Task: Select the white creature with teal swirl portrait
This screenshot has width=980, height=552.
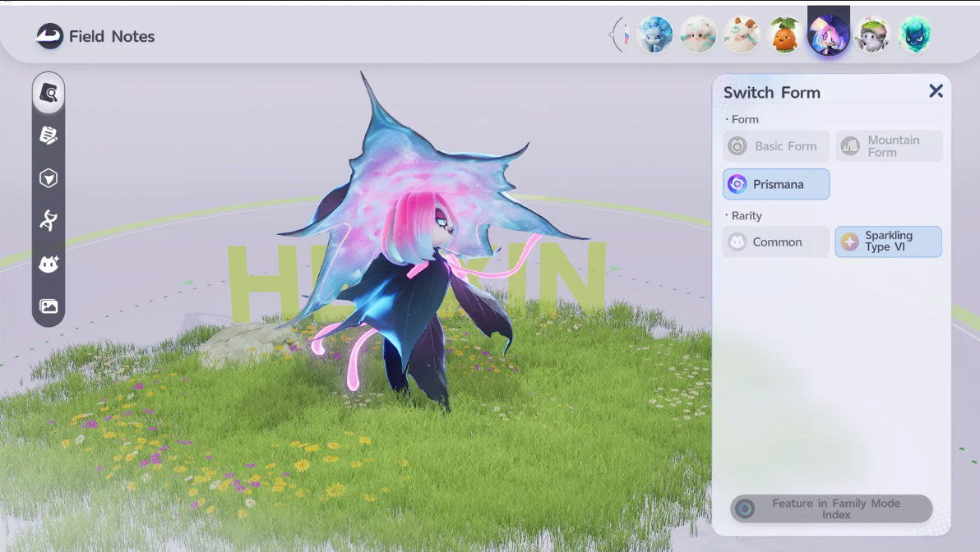Action: click(x=742, y=34)
